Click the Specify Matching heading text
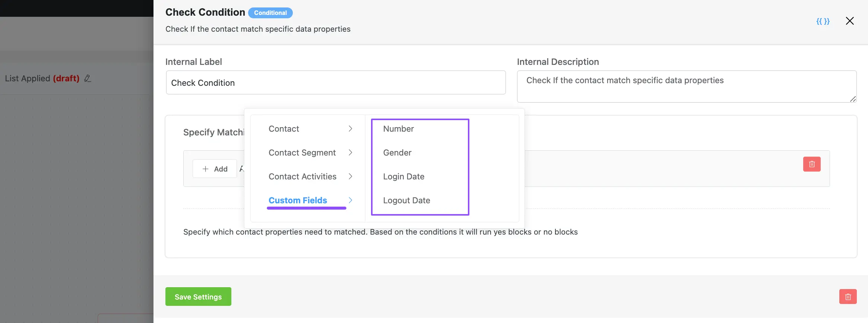The width and height of the screenshot is (868, 323). [x=214, y=132]
